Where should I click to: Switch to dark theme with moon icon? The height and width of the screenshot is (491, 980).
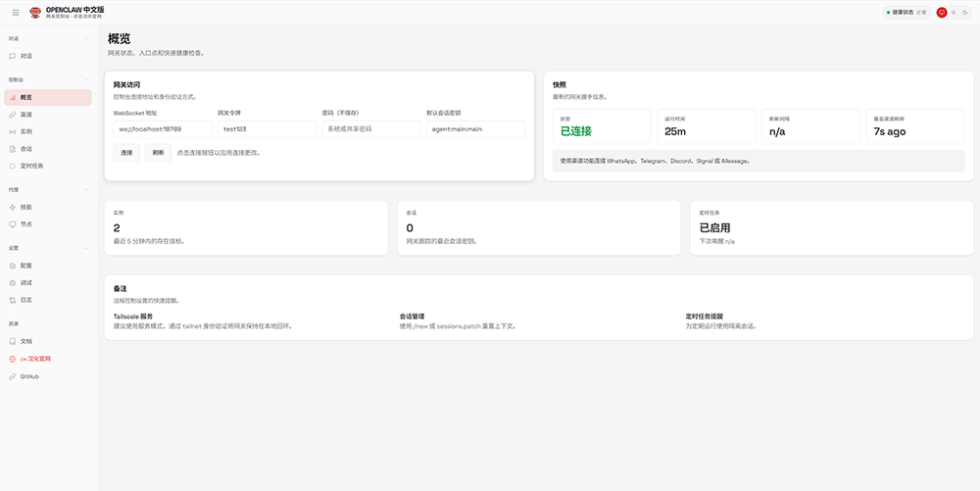coord(965,13)
